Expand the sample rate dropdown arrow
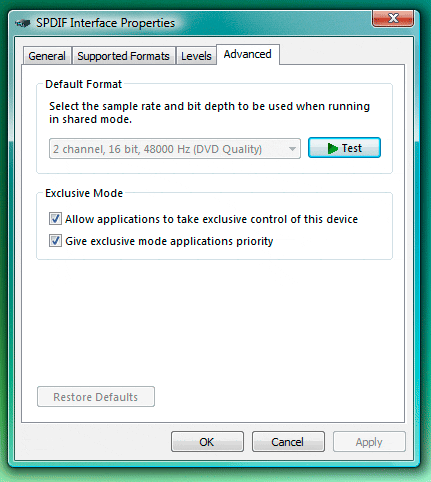Viewport: 431px width, 482px height. click(x=292, y=149)
